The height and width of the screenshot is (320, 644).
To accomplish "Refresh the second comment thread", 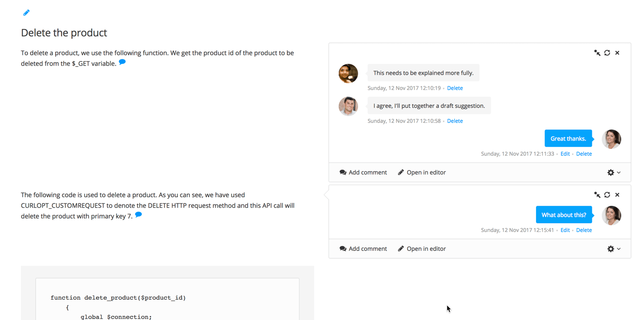I will pos(607,195).
